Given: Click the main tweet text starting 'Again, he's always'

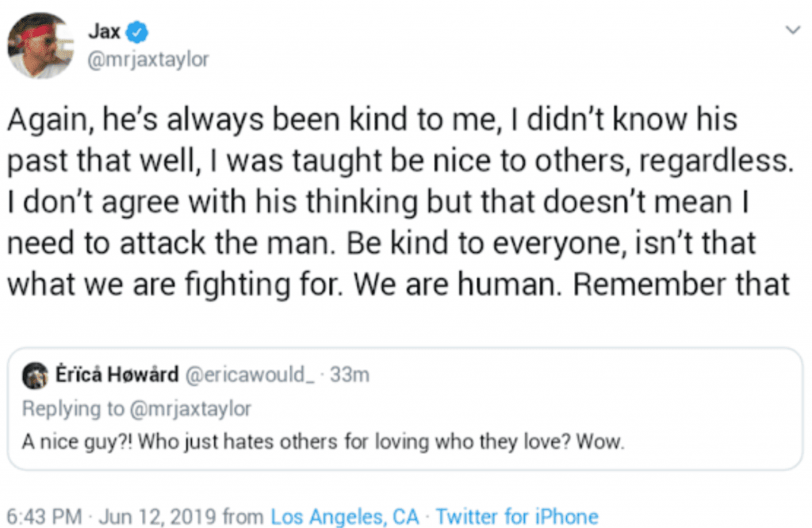Looking at the screenshot, I should 373,121.
